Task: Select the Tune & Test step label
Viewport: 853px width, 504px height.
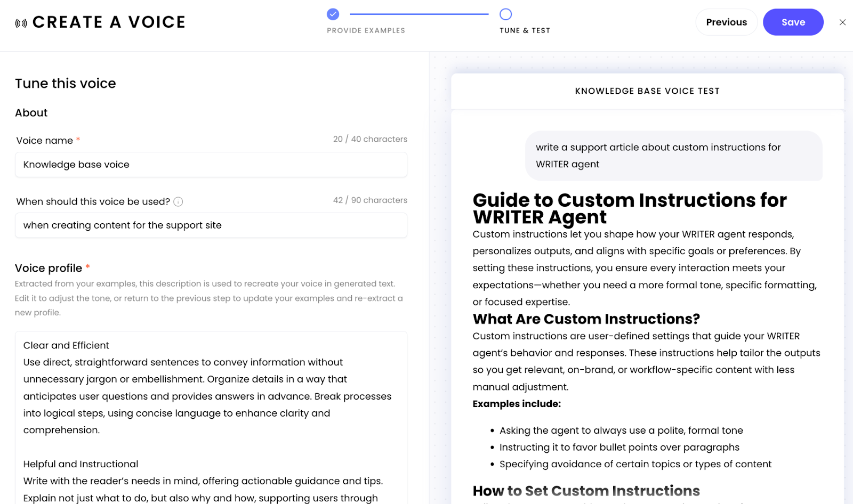Action: [x=525, y=30]
